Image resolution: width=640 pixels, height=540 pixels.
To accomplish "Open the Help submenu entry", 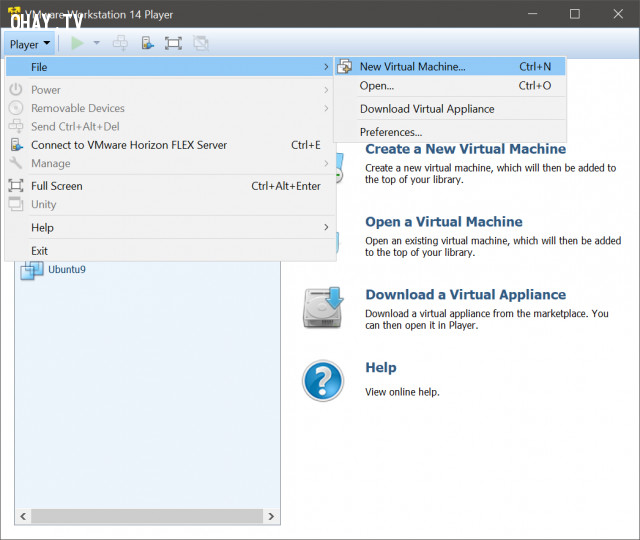I will coord(169,227).
